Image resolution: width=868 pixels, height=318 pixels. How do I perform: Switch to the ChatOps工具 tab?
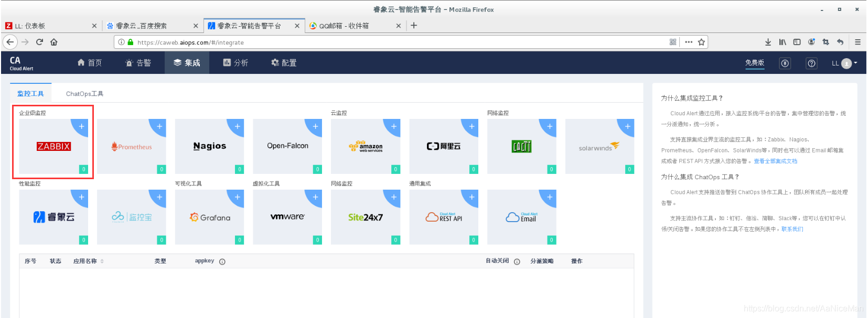84,94
